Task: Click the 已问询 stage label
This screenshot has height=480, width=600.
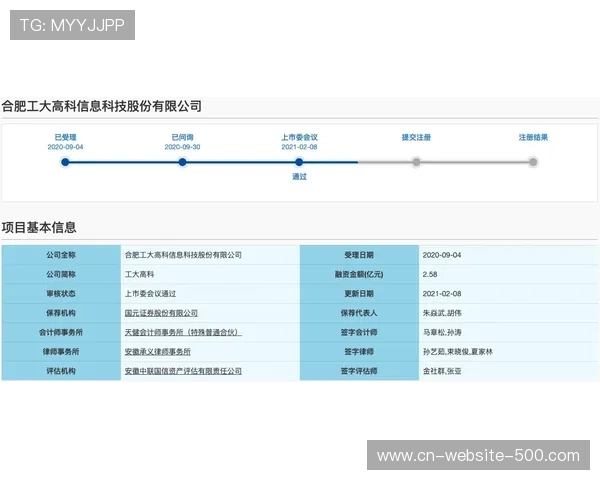Action: [x=183, y=137]
